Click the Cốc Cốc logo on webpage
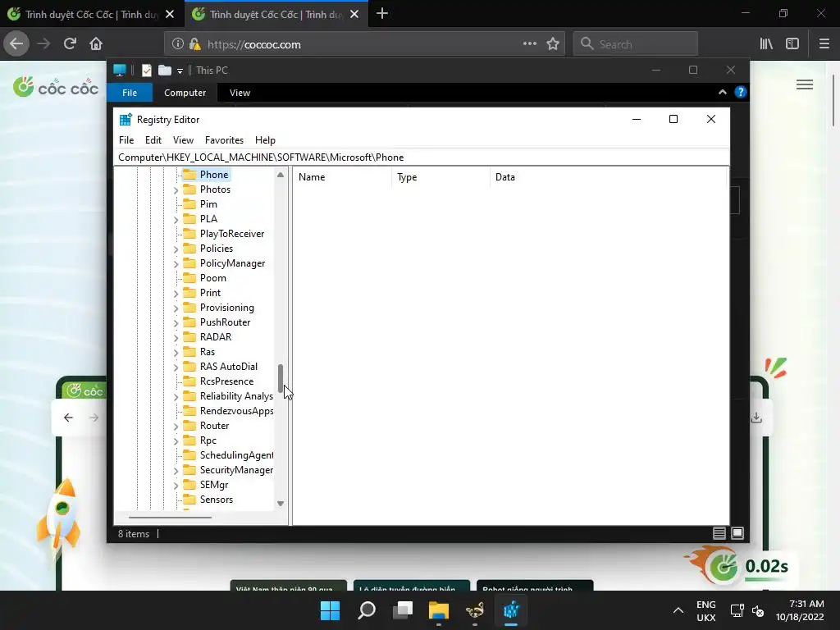The image size is (840, 630). click(56, 87)
